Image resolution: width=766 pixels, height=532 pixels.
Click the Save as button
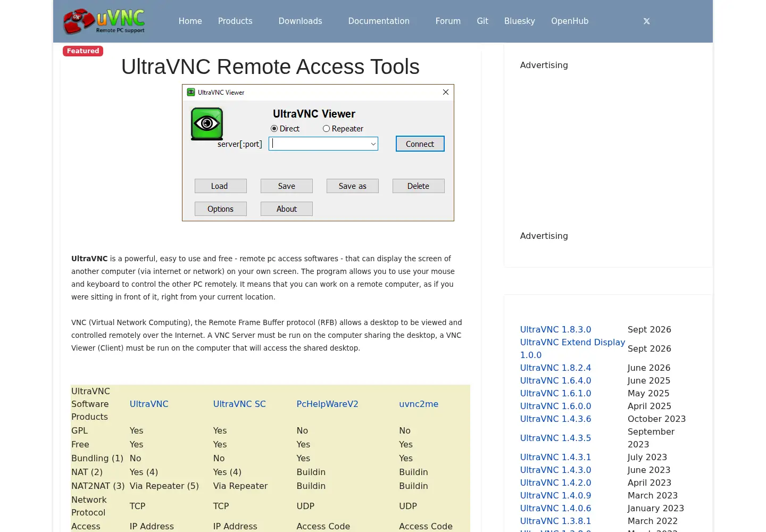(x=353, y=186)
